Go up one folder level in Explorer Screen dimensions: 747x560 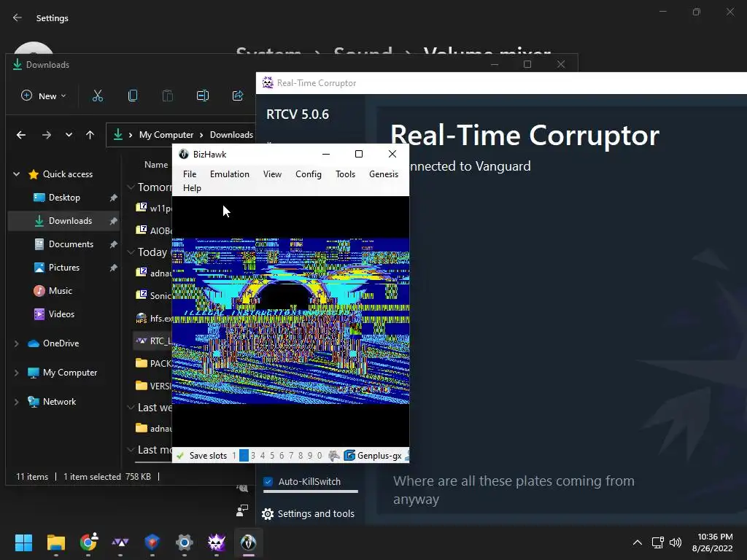[90, 135]
